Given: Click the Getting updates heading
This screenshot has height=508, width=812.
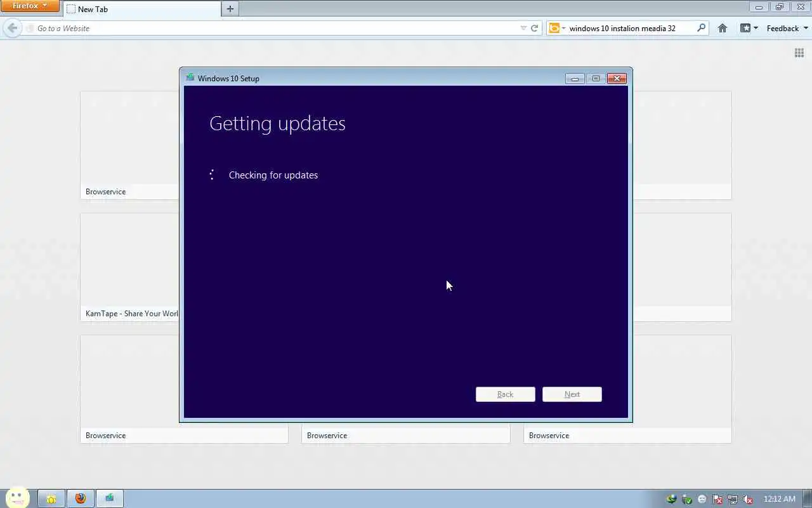Looking at the screenshot, I should [277, 123].
